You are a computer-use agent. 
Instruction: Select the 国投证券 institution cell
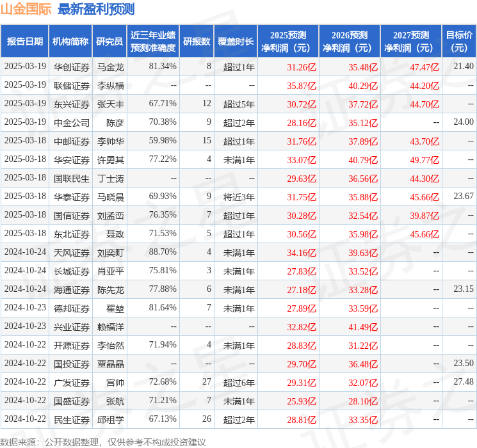72,364
